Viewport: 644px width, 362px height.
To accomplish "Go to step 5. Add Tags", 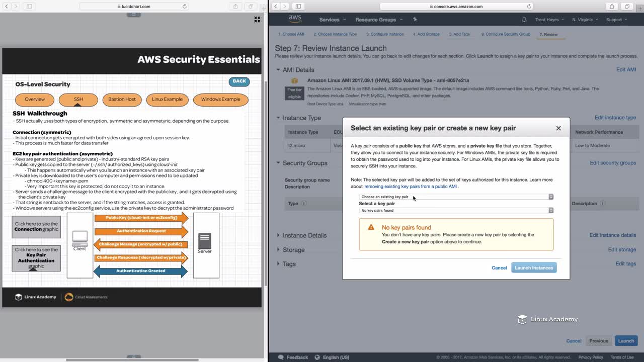I will coord(459,34).
